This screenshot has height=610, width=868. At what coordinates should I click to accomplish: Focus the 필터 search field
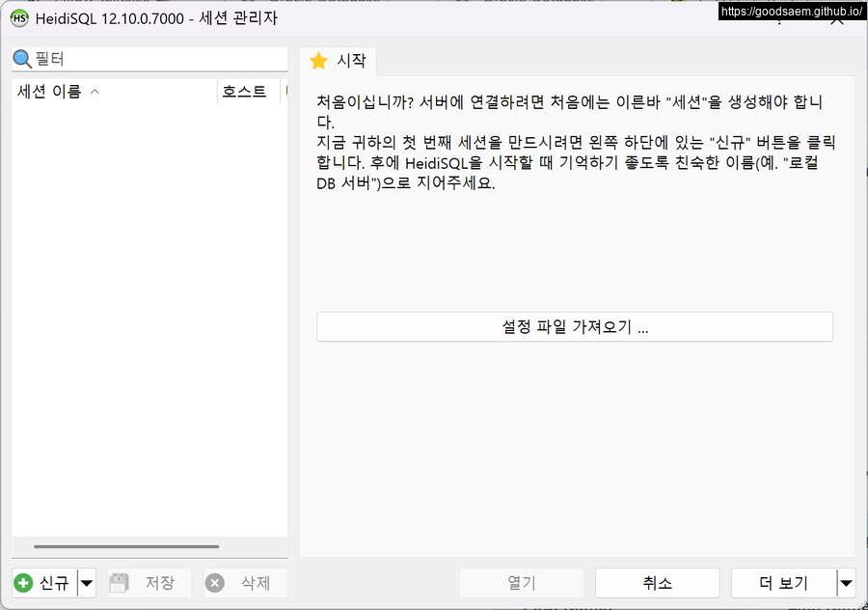pos(149,59)
